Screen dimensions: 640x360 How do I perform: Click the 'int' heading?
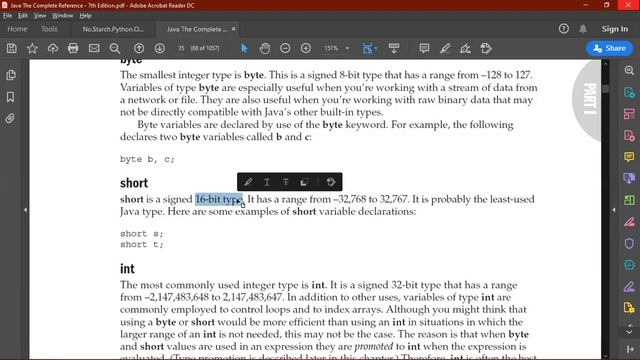(127, 269)
